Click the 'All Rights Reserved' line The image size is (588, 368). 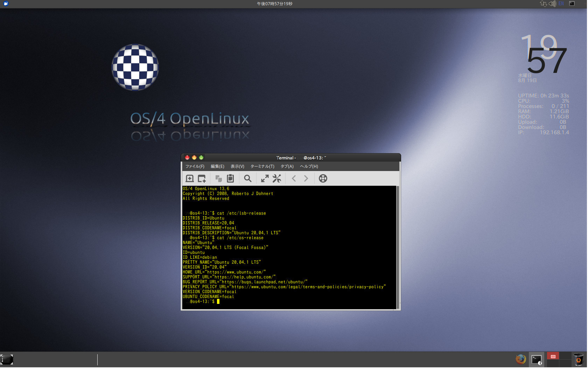pyautogui.click(x=206, y=199)
